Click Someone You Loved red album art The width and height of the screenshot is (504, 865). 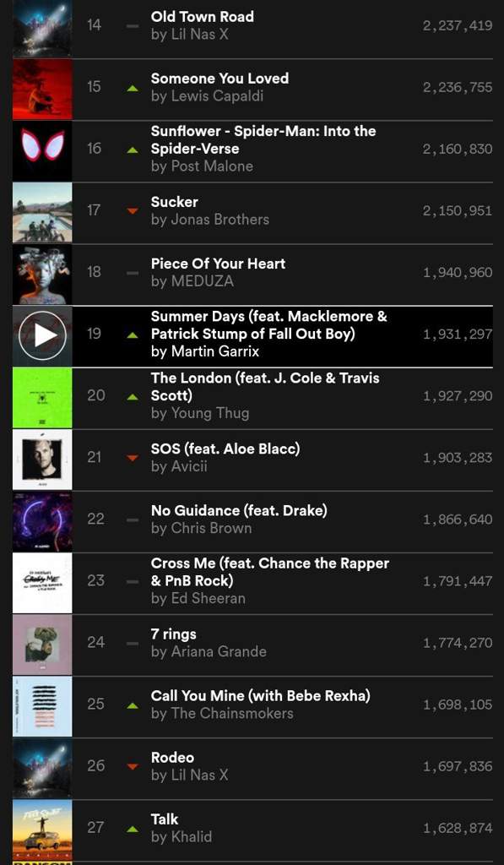point(42,89)
